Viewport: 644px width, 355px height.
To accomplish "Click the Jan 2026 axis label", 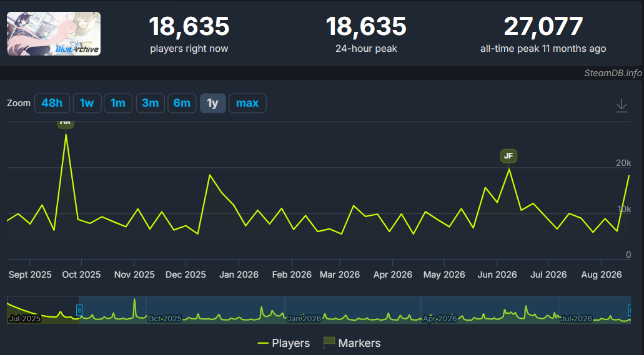I will [x=239, y=275].
